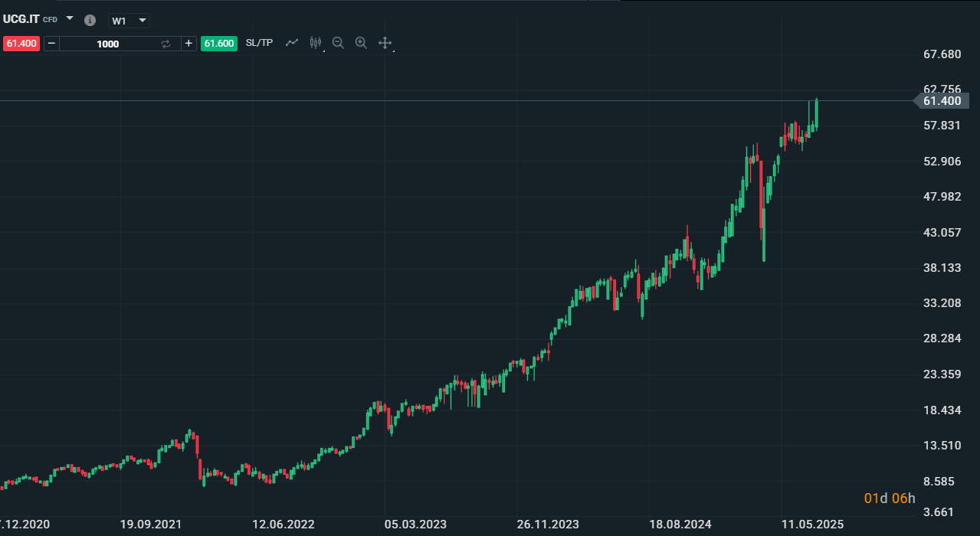
Task: Click the candle countdown timer 01d 06h
Action: pyautogui.click(x=890, y=498)
